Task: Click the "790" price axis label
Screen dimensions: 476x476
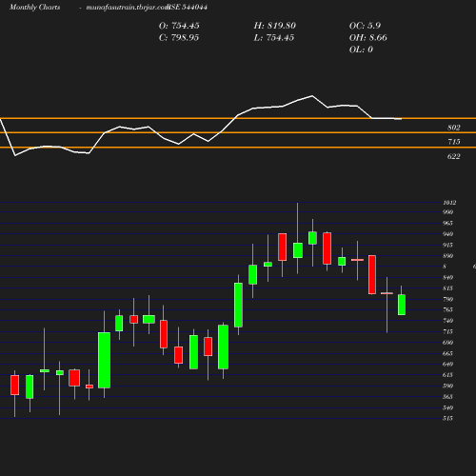Action: click(x=448, y=299)
